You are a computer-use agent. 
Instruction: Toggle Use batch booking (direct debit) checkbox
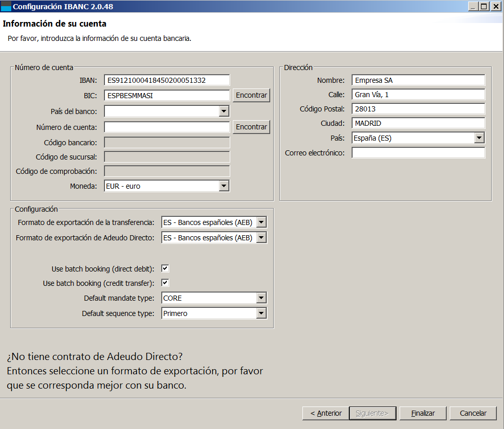pos(165,268)
